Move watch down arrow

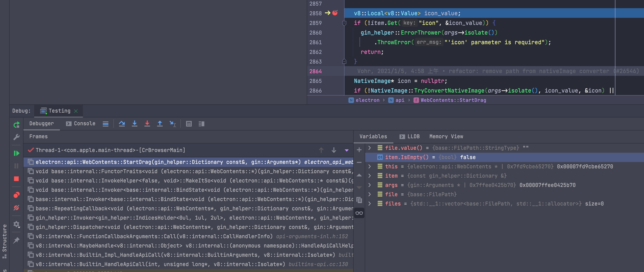(359, 187)
